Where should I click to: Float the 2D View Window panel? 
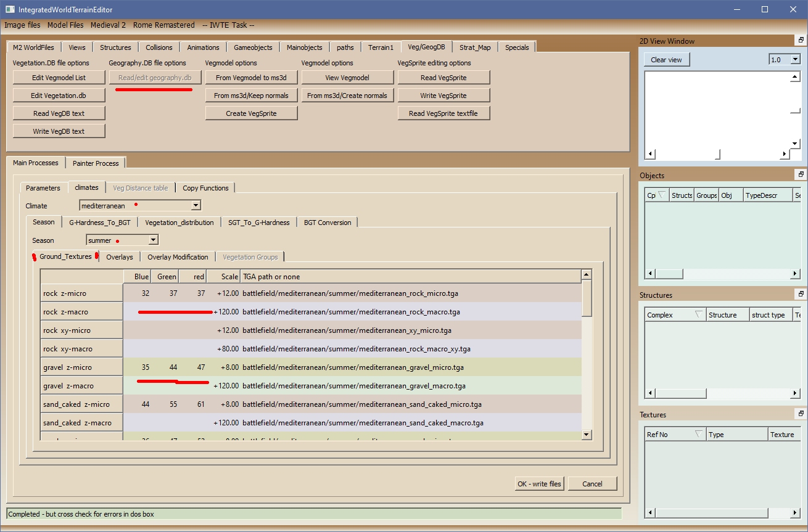pos(801,41)
